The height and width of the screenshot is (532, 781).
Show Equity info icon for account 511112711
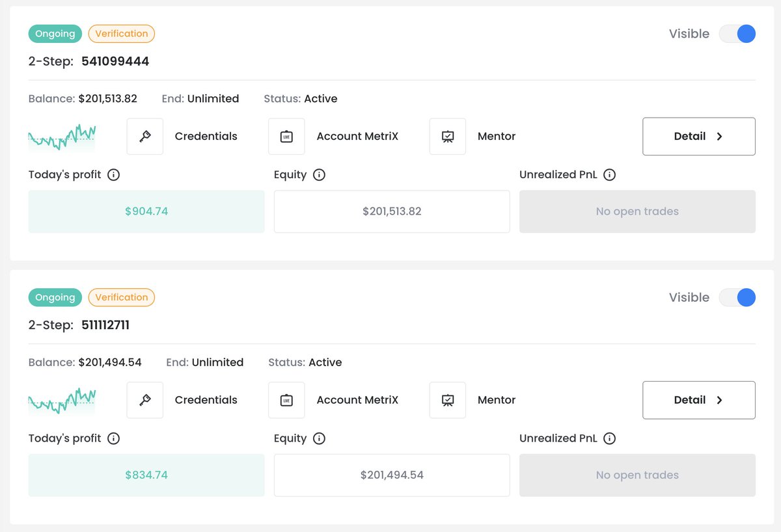319,438
